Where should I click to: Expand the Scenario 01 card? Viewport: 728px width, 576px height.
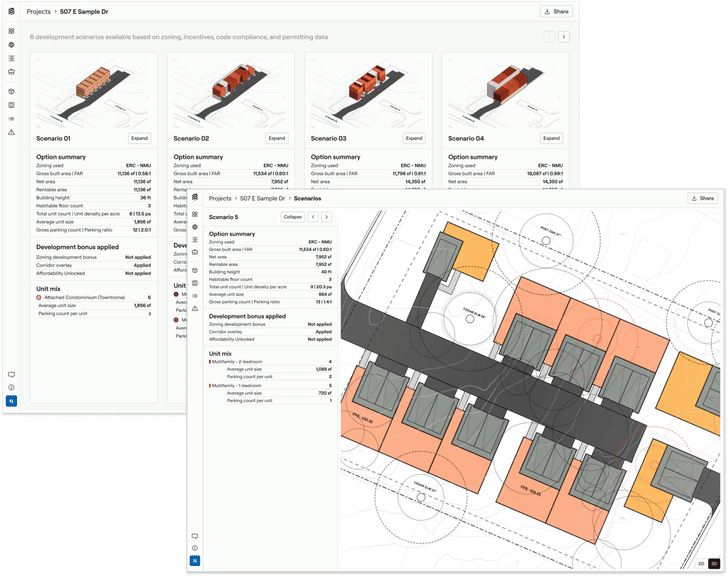[140, 138]
